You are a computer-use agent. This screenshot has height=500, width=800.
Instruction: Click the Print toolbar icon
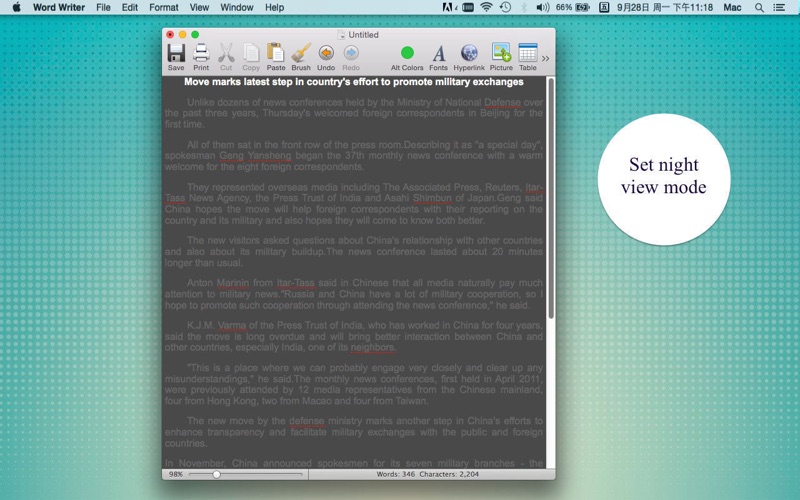pos(201,53)
